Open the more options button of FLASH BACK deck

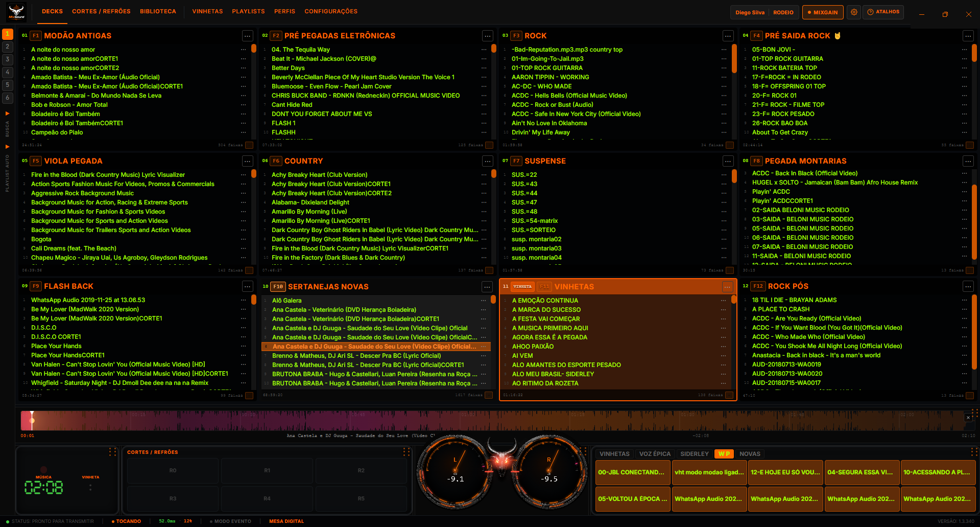pyautogui.click(x=248, y=286)
